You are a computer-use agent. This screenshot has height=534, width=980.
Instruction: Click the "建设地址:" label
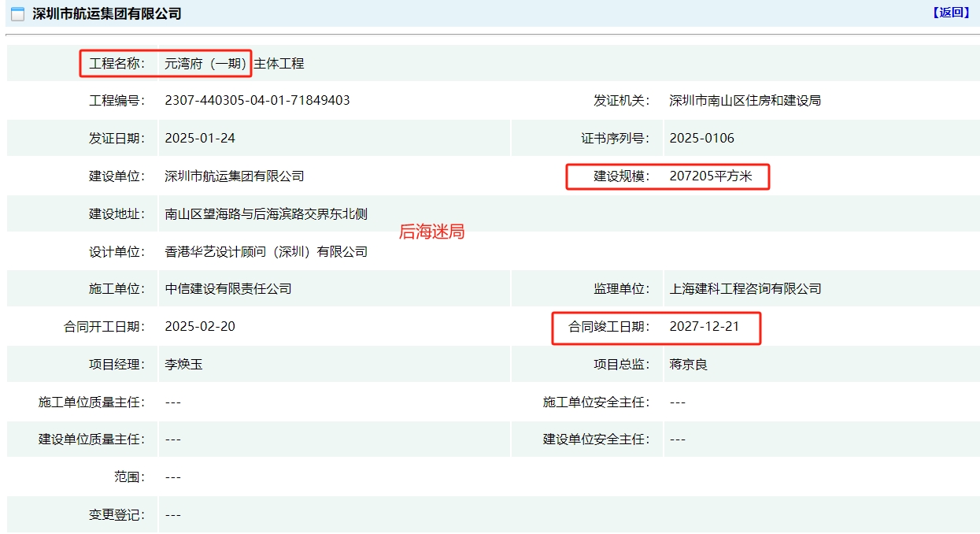pyautogui.click(x=117, y=214)
